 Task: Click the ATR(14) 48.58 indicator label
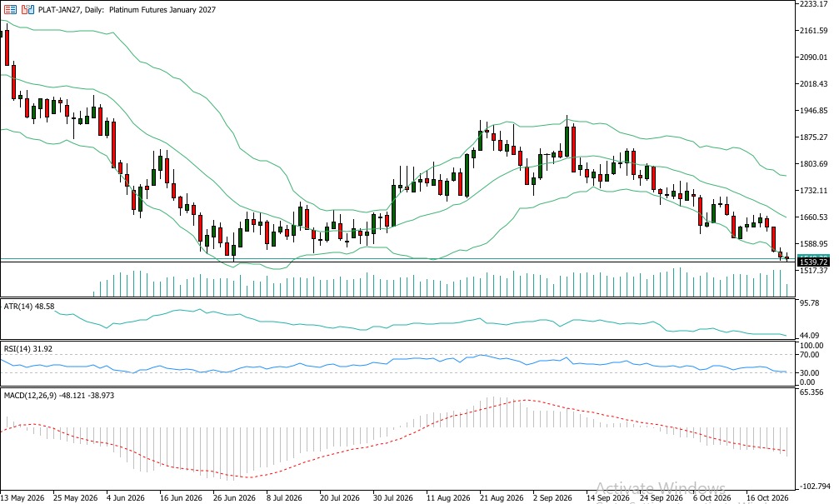tap(29, 306)
